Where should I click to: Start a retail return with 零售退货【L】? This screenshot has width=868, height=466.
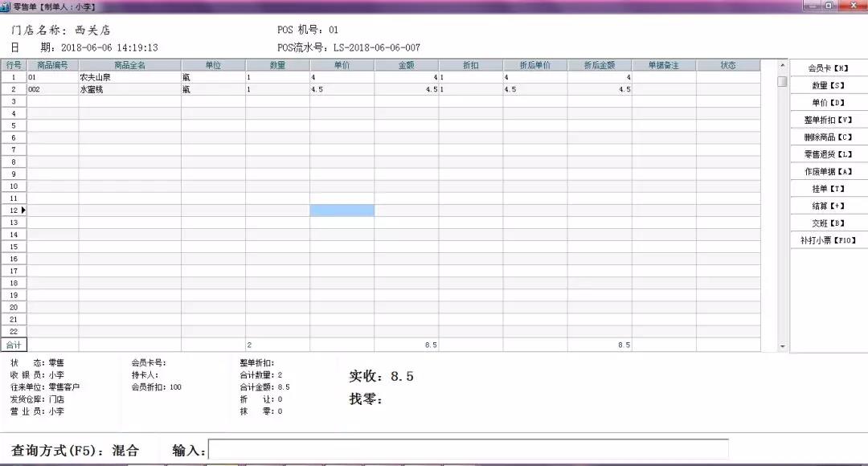click(x=828, y=154)
